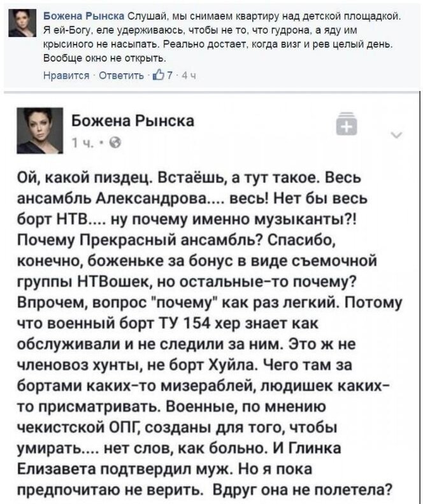Image resolution: width=423 pixels, height=504 pixels.
Task: Save the post using the collection plus icon
Action: click(x=347, y=123)
